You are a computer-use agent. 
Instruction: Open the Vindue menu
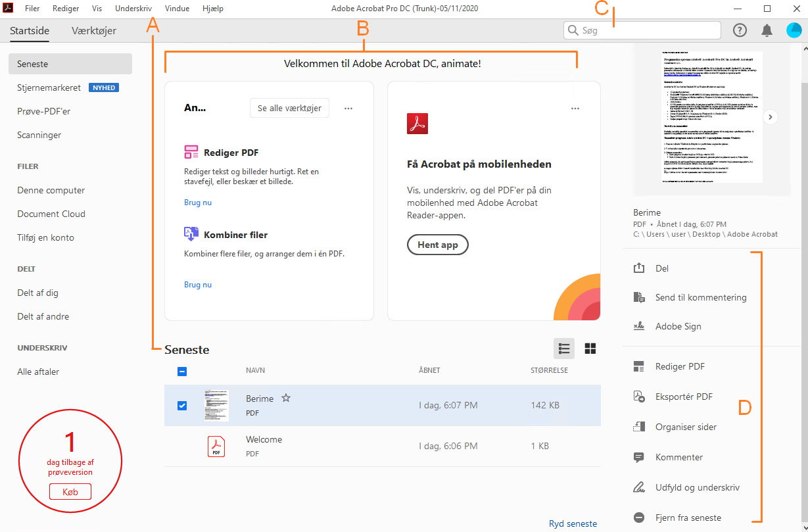177,9
